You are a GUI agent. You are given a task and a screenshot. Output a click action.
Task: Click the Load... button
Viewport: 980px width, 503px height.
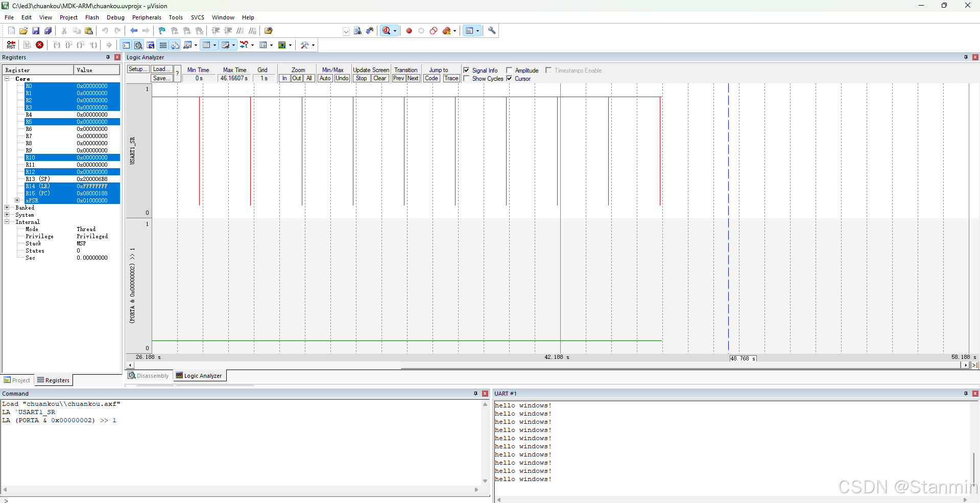[162, 70]
